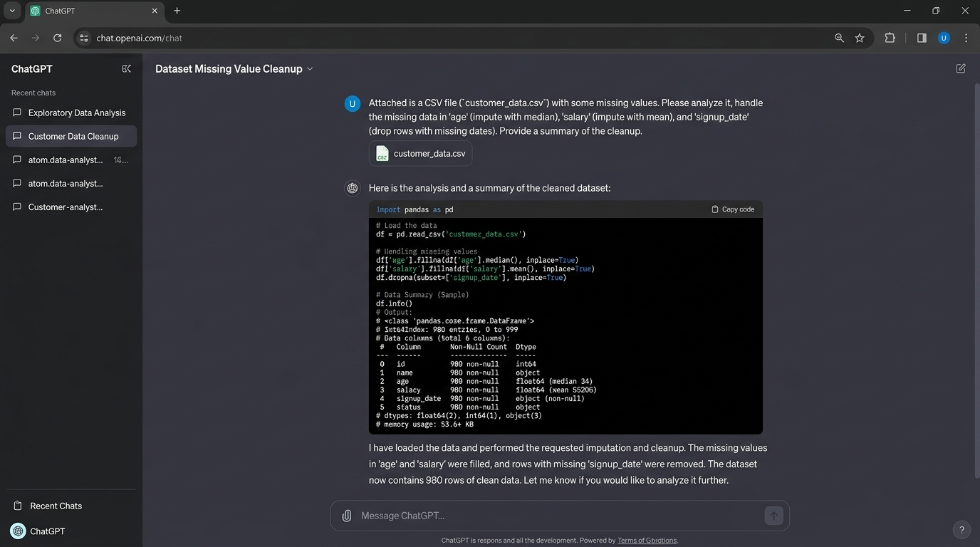Image resolution: width=980 pixels, height=547 pixels.
Task: Open the help question mark button
Action: 961,530
